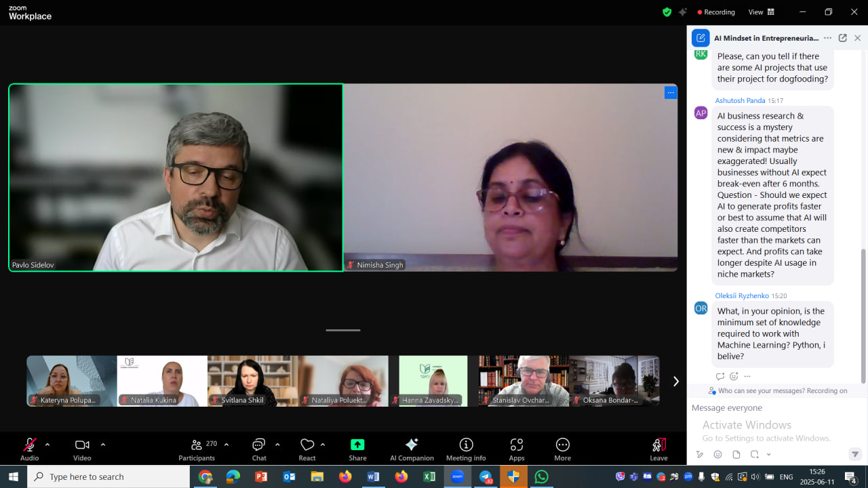Expand the Participants options arrow
Screen dimensions: 868x488
226,445
